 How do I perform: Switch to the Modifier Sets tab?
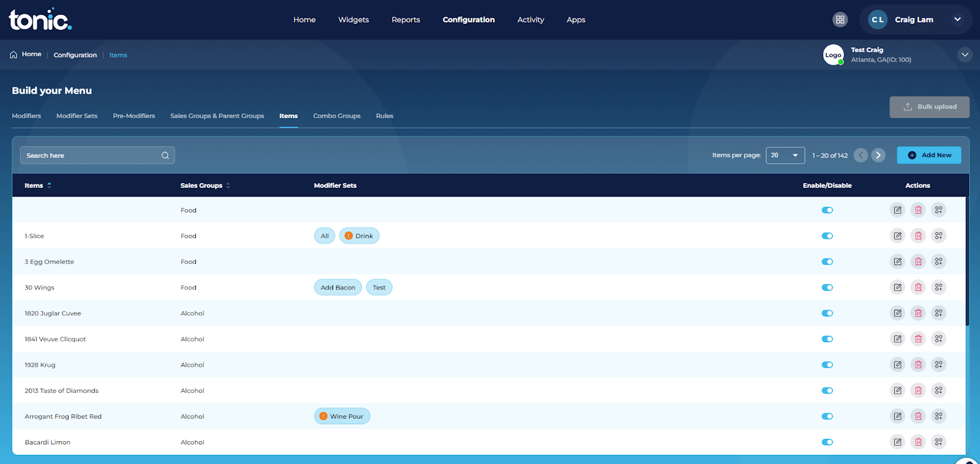click(77, 116)
